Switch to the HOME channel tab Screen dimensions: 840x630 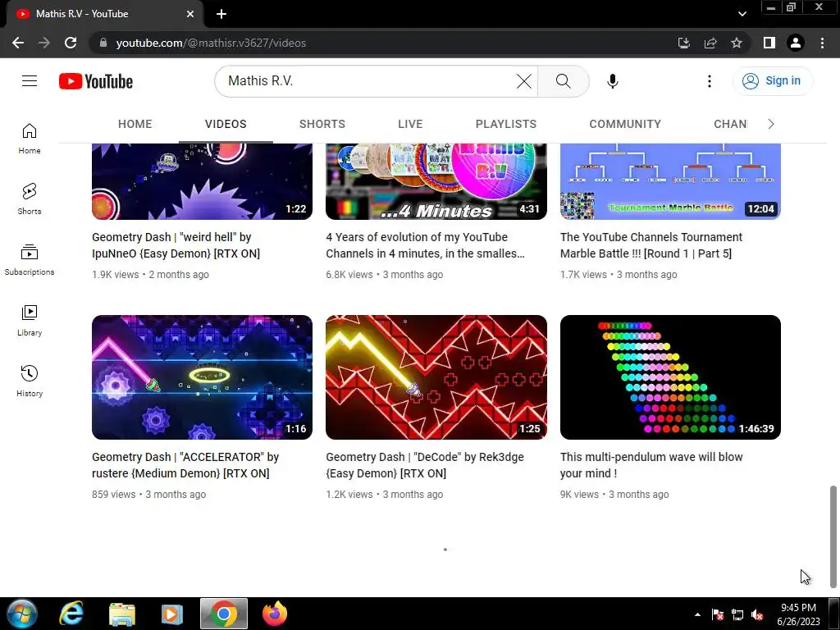click(135, 125)
